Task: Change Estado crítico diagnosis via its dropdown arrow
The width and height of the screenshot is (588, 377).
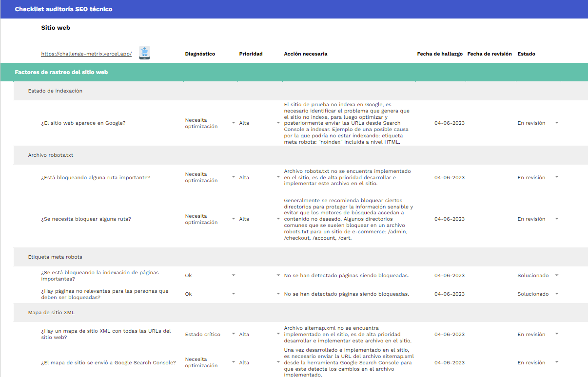Action: [x=233, y=334]
